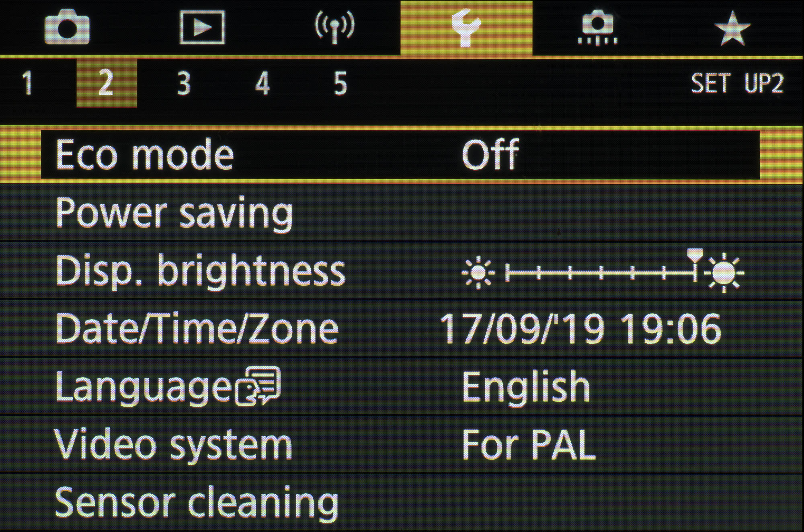
Task: Click the bright sun brightness icon
Action: tap(724, 273)
